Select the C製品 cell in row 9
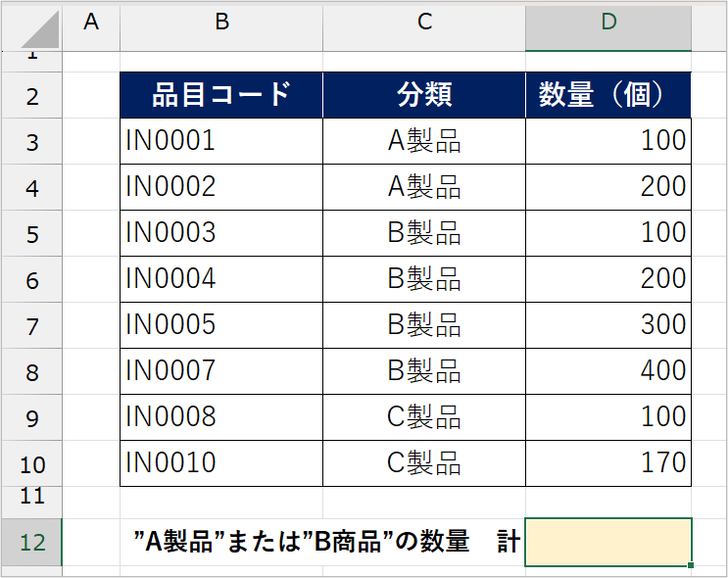 pyautogui.click(x=424, y=417)
